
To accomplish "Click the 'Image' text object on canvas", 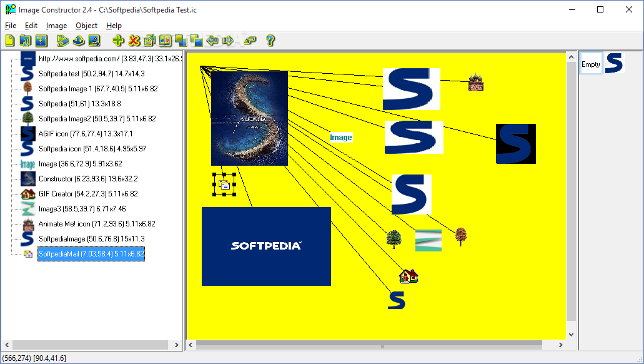I will (341, 138).
